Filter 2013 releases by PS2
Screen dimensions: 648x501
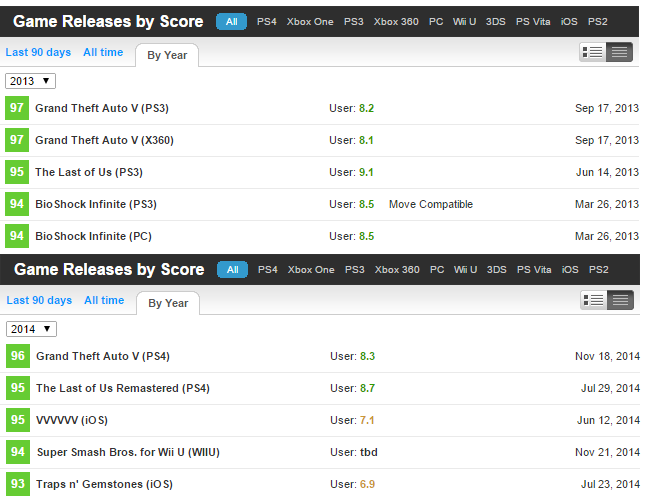click(598, 21)
